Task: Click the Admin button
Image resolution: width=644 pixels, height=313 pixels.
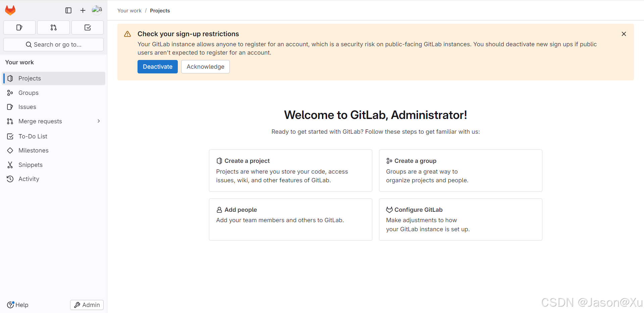Action: point(87,305)
